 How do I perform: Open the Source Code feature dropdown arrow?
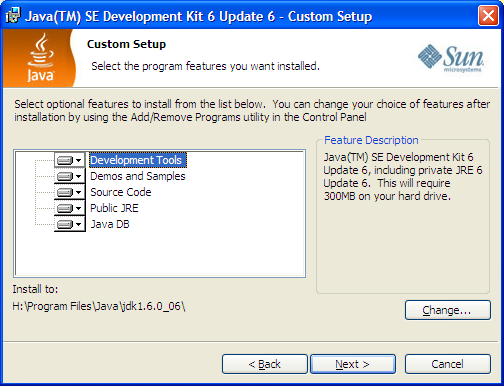(79, 192)
